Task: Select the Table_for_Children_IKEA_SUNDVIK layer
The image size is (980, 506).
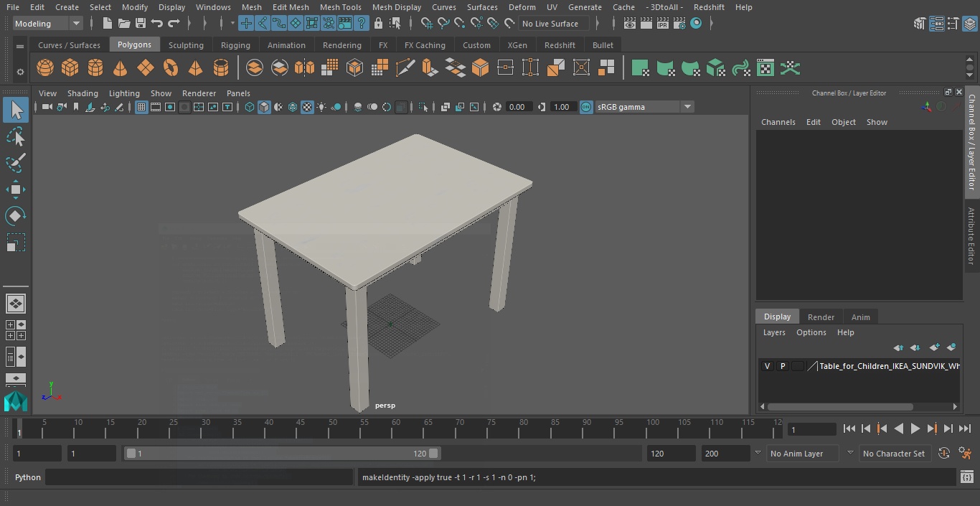Action: pyautogui.click(x=889, y=366)
